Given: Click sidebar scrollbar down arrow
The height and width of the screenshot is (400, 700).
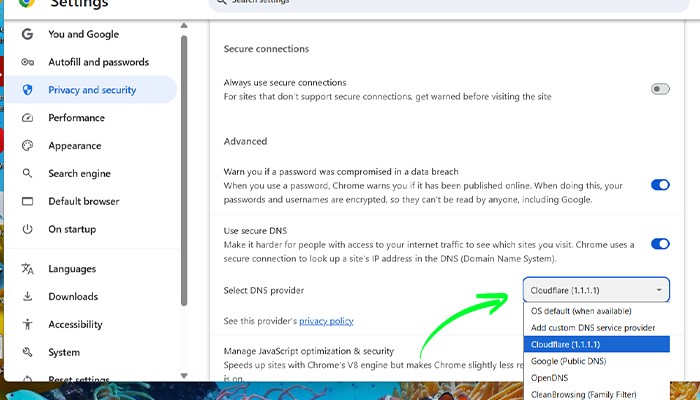Looking at the screenshot, I should [x=184, y=375].
